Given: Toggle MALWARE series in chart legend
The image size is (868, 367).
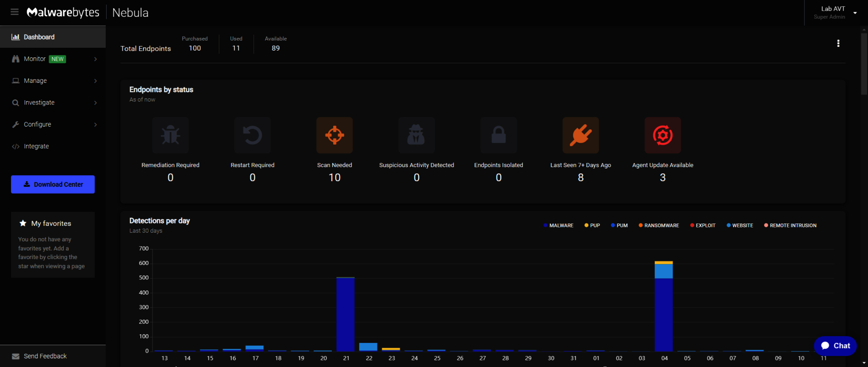Looking at the screenshot, I should pyautogui.click(x=558, y=225).
